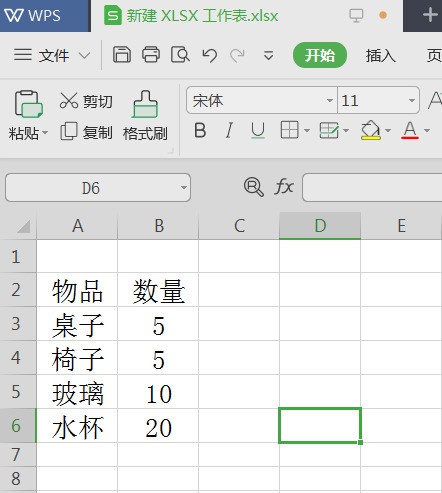Click the formula bar input field
The width and height of the screenshot is (442, 493).
pyautogui.click(x=372, y=187)
